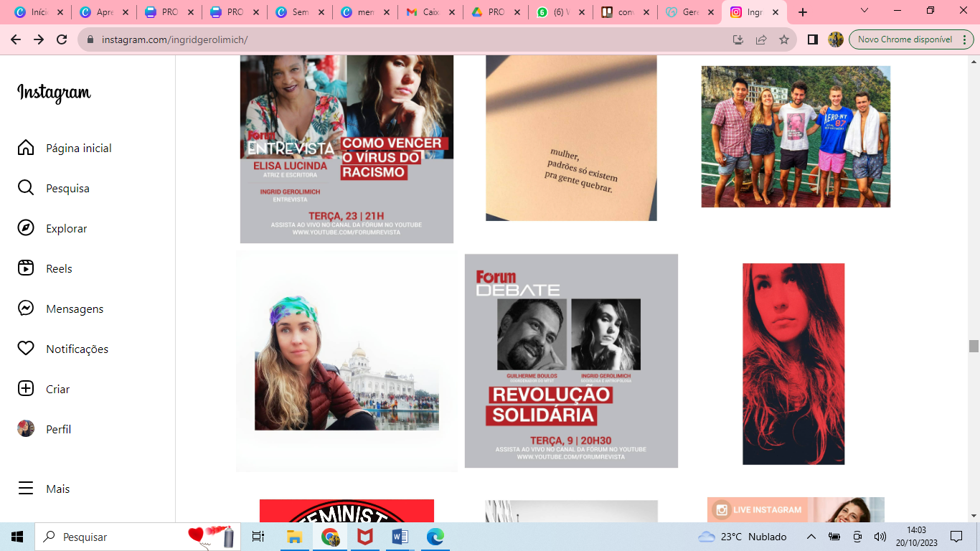Click the page vertical scrollbar thumb
Viewport: 980px width, 551px height.
click(x=974, y=346)
